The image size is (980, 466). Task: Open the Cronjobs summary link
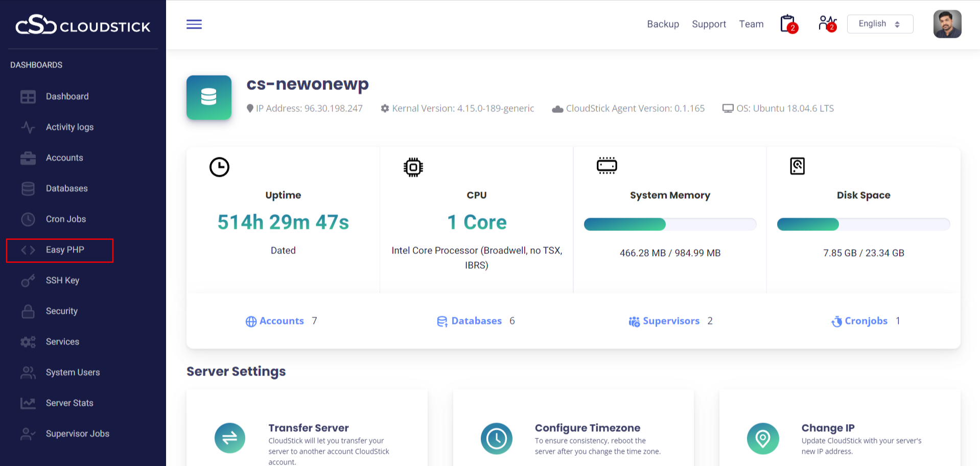click(x=866, y=321)
